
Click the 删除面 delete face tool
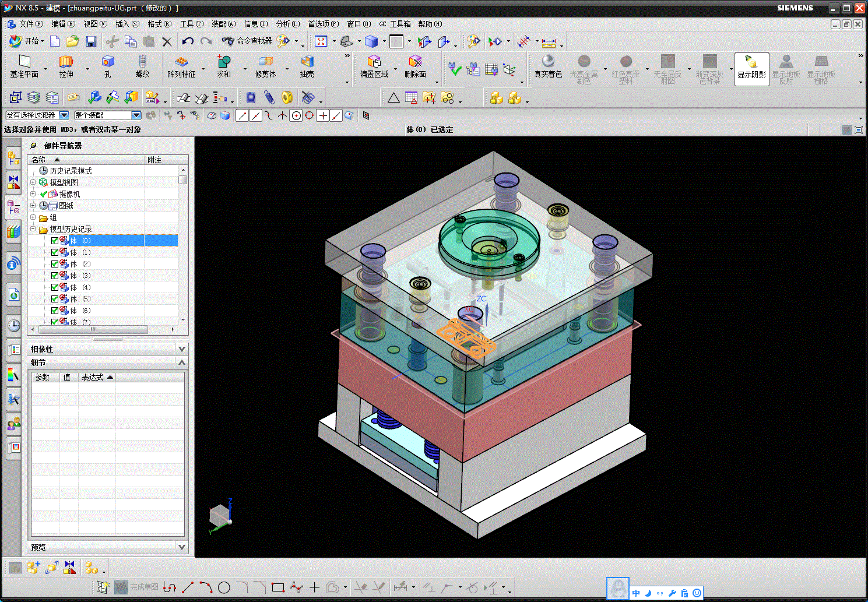tap(415, 66)
